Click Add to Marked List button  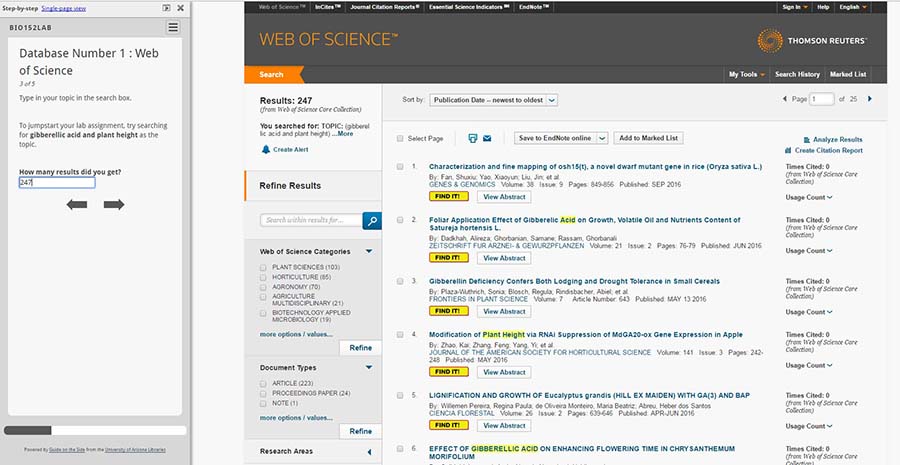649,138
